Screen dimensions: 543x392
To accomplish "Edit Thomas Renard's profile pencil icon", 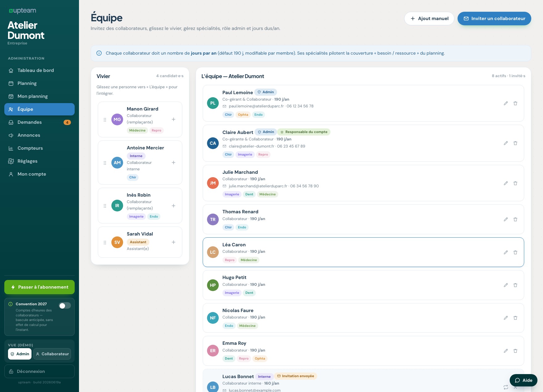I will coord(506,219).
